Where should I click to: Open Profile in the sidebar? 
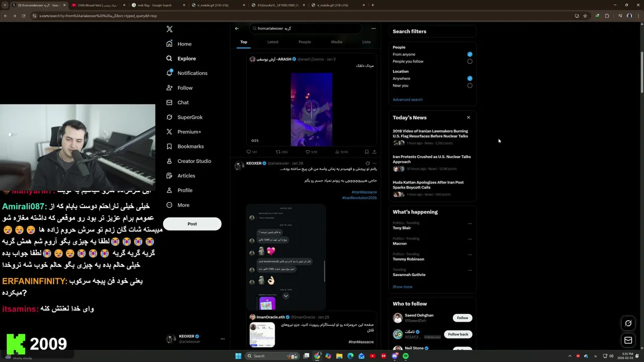(179, 190)
